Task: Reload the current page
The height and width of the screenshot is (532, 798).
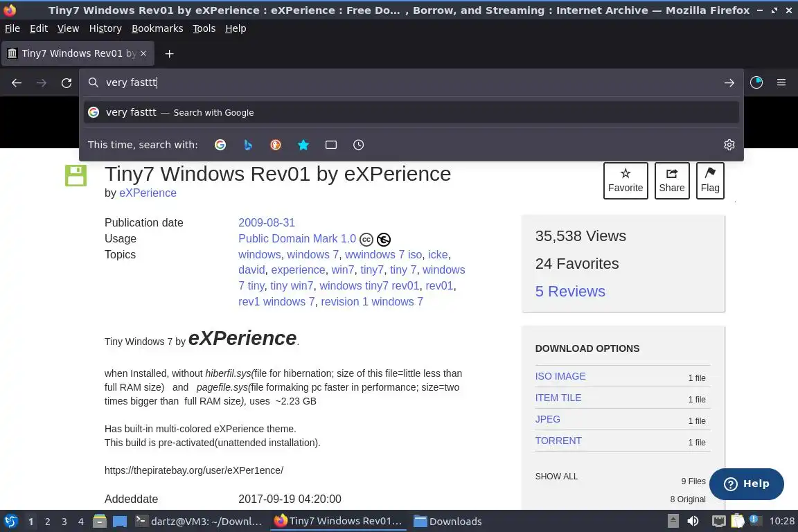Action: 66,82
